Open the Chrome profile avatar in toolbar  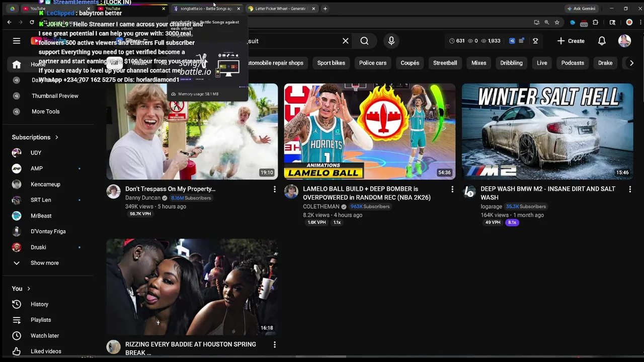629,22
